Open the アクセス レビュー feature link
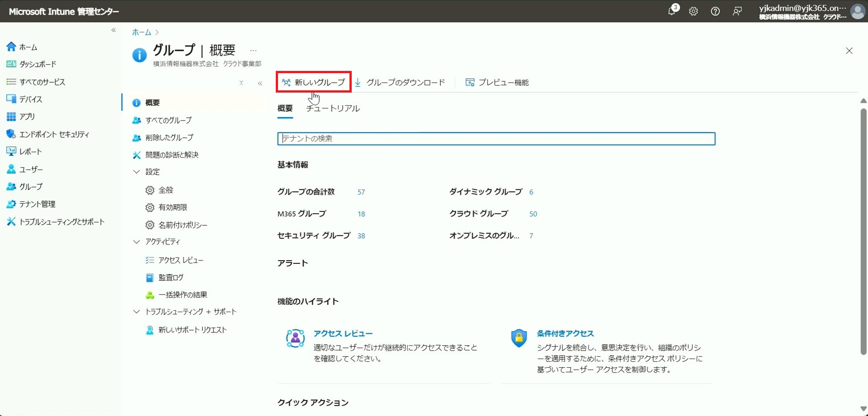This screenshot has width=868, height=416. point(343,334)
